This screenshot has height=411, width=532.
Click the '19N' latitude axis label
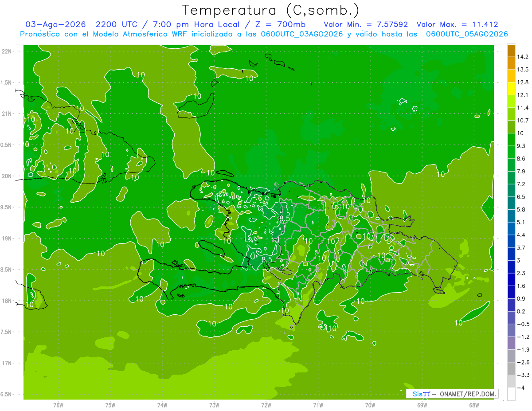tap(7, 239)
